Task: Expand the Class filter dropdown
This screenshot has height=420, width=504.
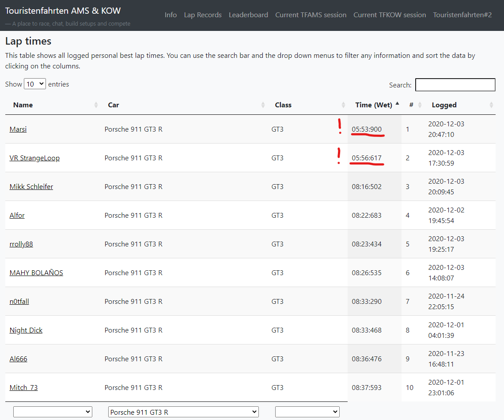Action: tap(307, 412)
